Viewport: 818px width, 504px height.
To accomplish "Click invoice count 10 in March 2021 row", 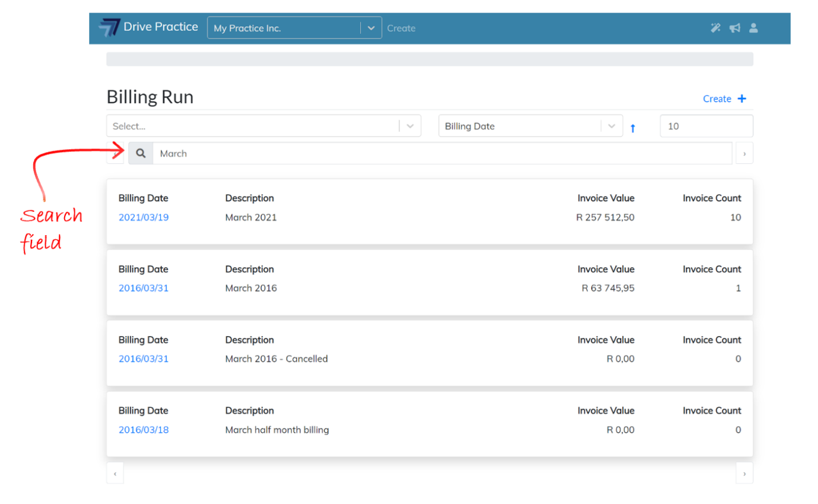I will (x=735, y=217).
